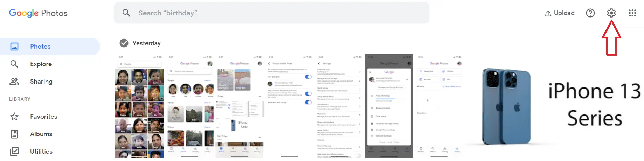Go to Google Photos home logo
The width and height of the screenshot is (644, 161).
click(x=38, y=13)
